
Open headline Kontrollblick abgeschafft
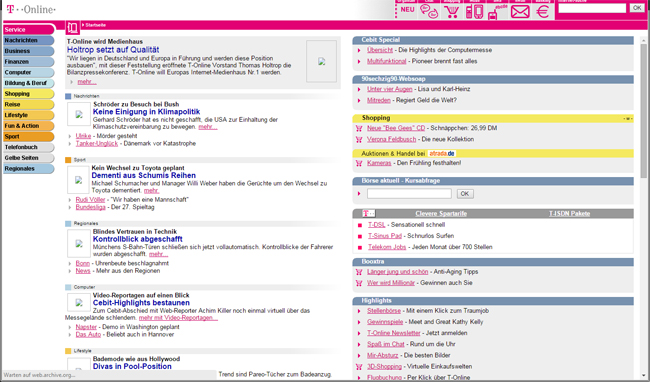pyautogui.click(x=138, y=239)
